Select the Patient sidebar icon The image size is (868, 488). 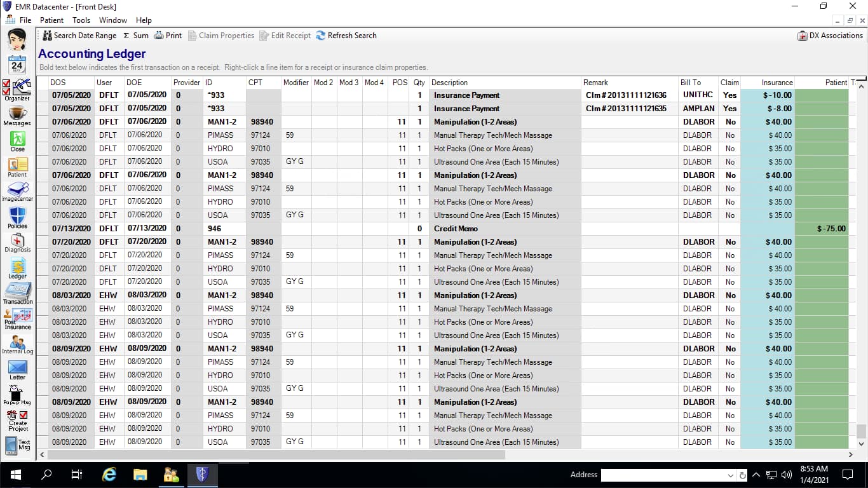[17, 166]
